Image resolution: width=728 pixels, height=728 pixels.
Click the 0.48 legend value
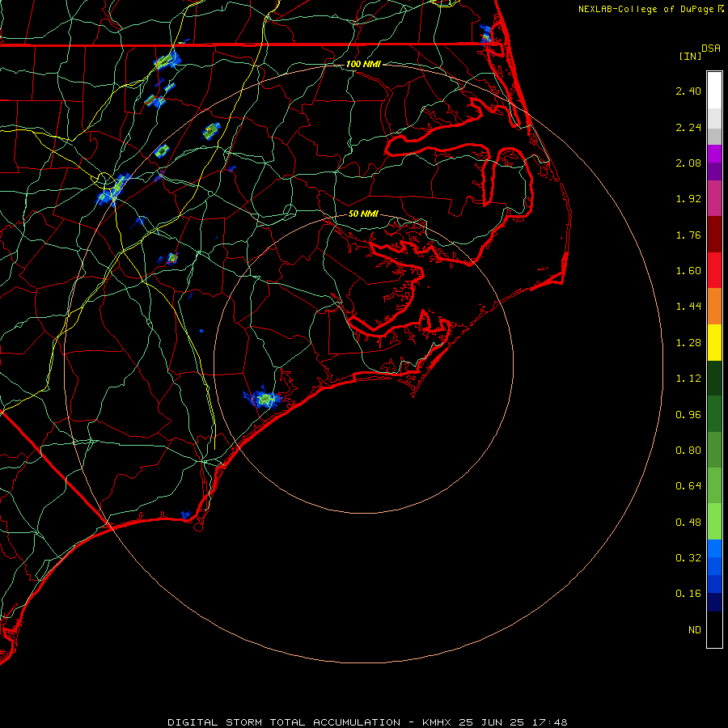(x=688, y=523)
